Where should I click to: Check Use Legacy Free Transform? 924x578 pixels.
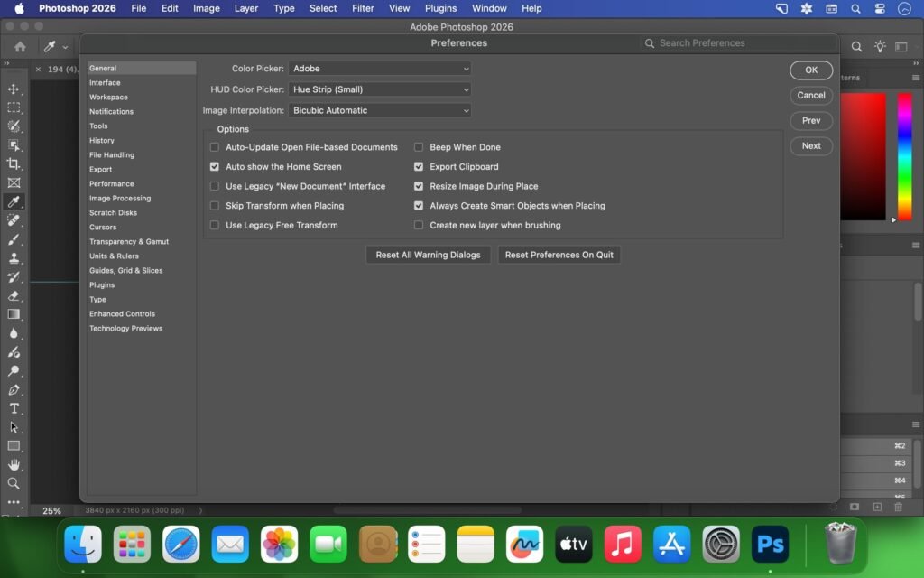pyautogui.click(x=214, y=225)
